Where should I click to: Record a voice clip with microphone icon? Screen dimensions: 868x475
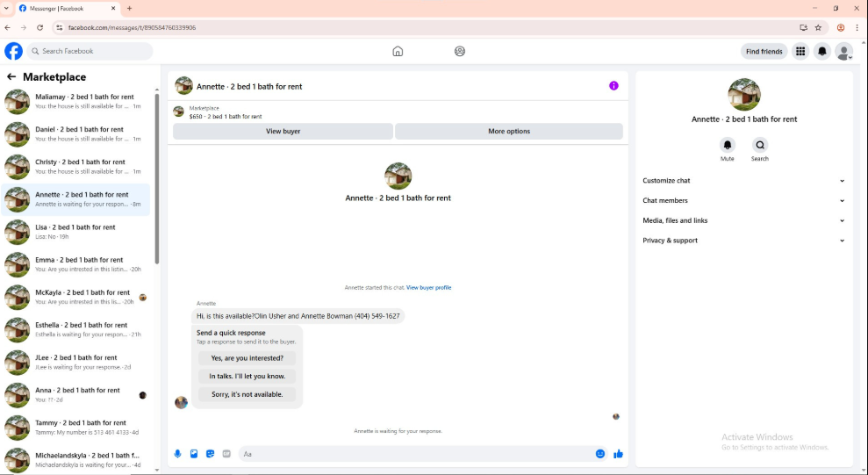point(177,454)
